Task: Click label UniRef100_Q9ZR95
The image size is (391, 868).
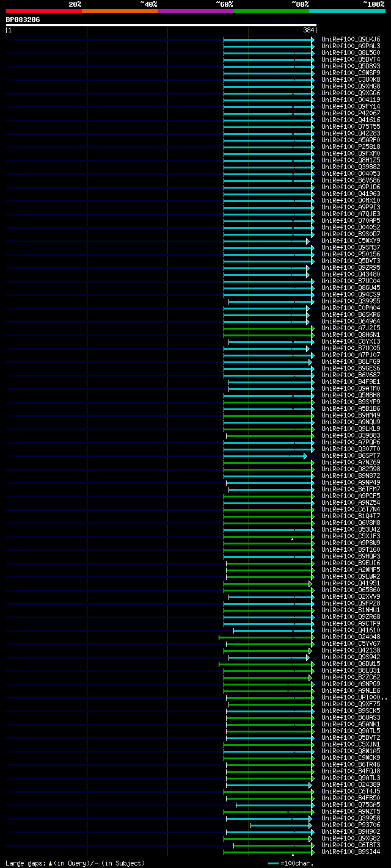Action: tap(351, 267)
